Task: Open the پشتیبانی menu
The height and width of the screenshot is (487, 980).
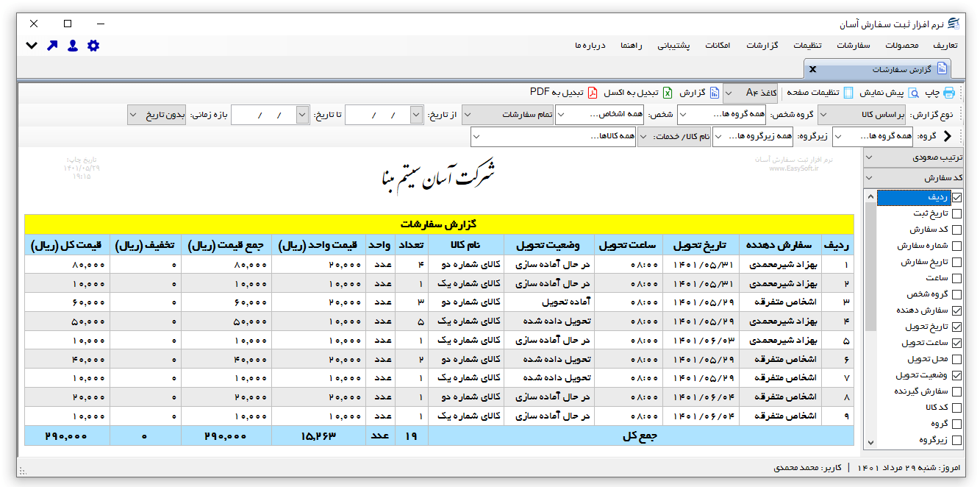Action: point(673,46)
